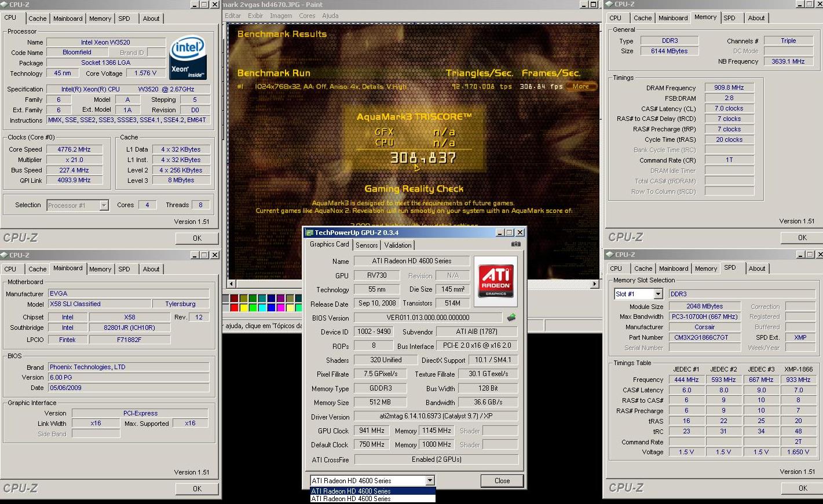823x504 pixels.
Task: Open Memory tab in top-left CPU-Z window
Action: 100,19
